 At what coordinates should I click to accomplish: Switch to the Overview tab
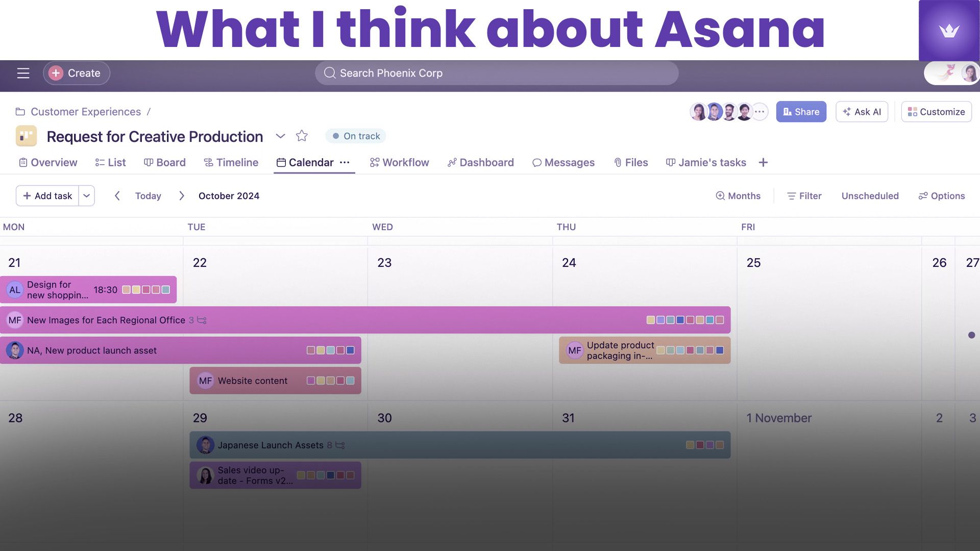48,162
